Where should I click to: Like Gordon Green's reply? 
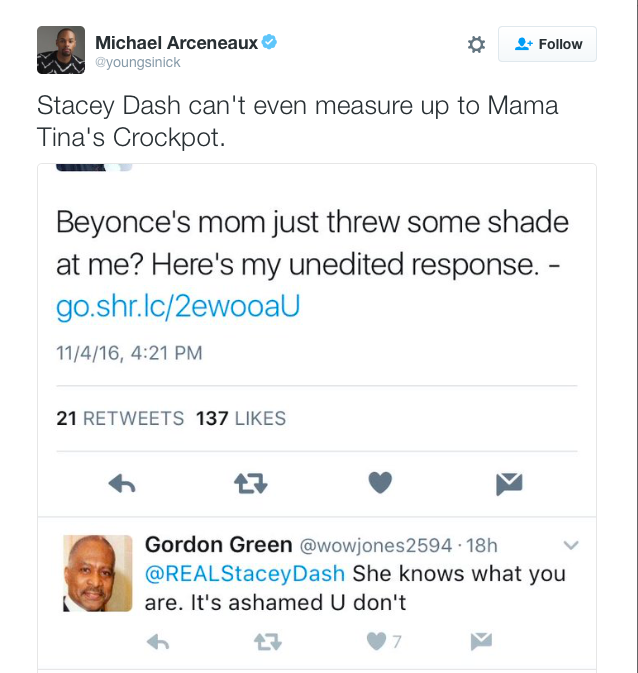click(377, 641)
